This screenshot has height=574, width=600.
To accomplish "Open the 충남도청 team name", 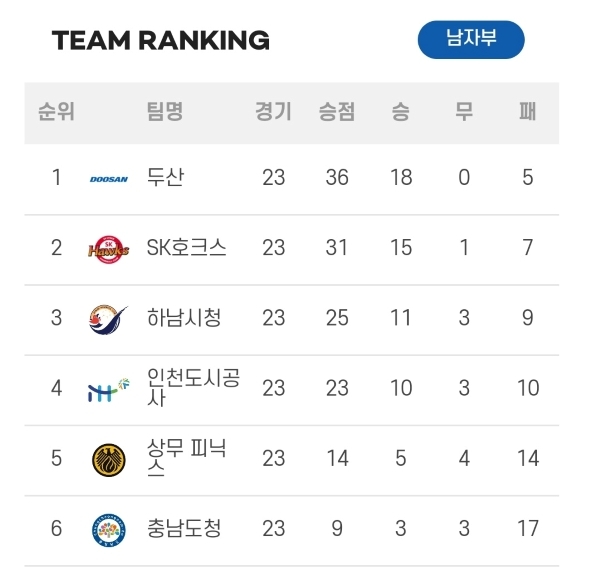I will click(184, 528).
